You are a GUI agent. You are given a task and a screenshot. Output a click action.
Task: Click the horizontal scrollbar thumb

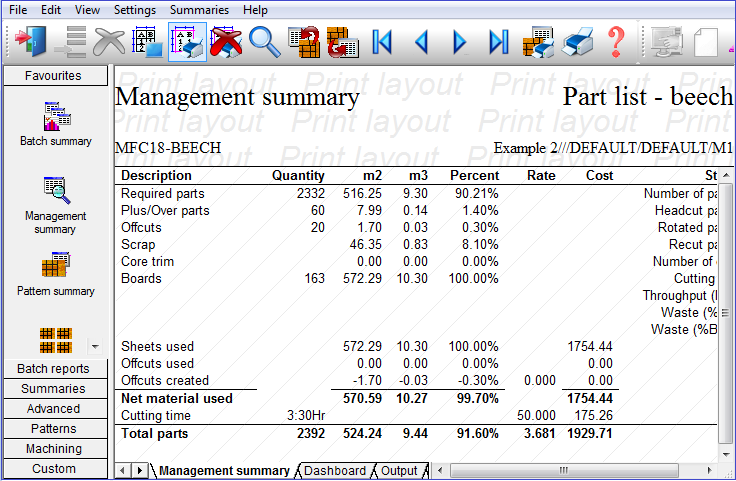point(564,470)
